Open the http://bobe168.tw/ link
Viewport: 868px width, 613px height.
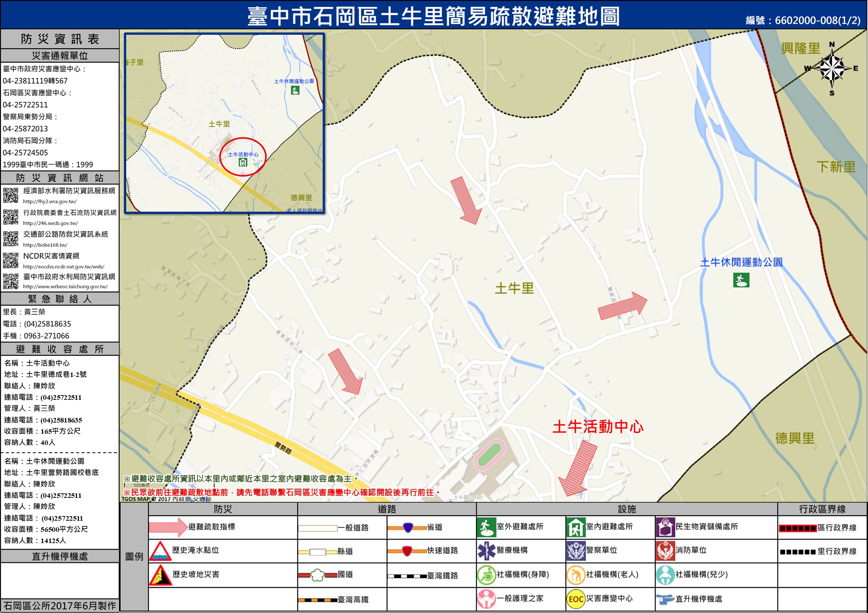point(45,245)
